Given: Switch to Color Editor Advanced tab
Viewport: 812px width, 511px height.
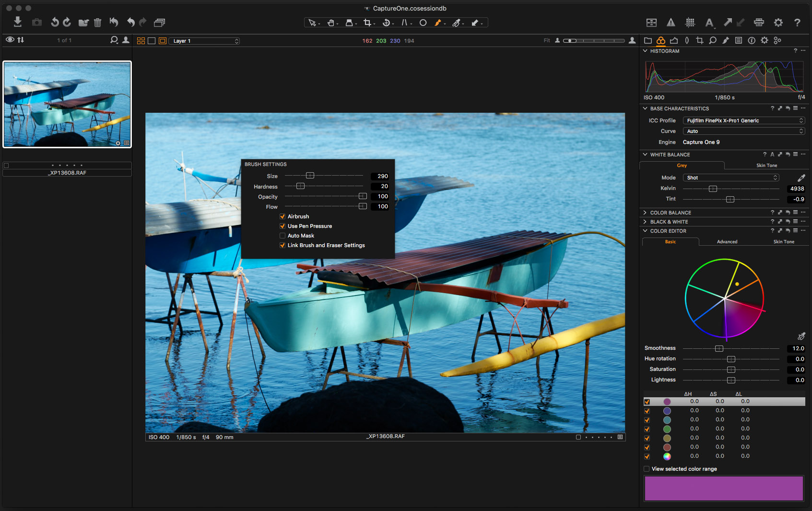Looking at the screenshot, I should coord(727,242).
